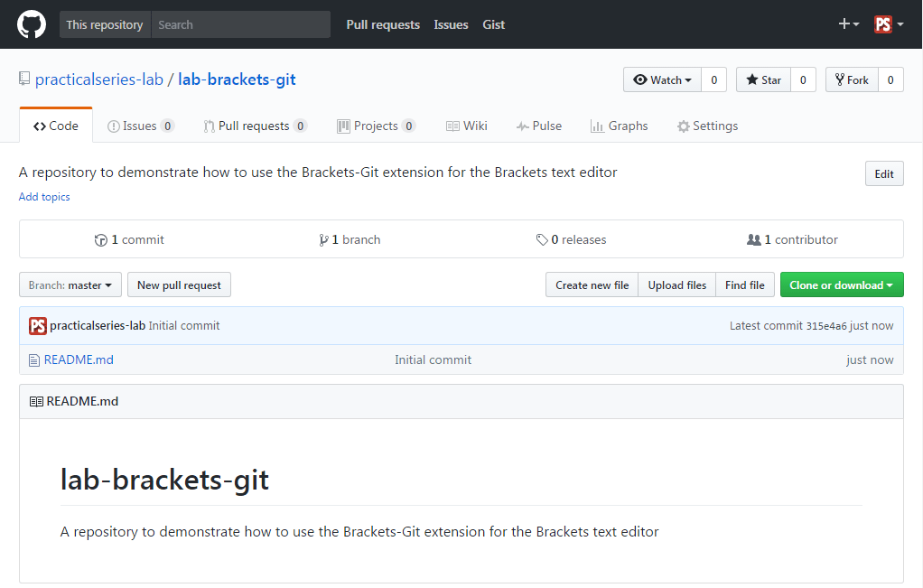
Task: Click the README heading lab-brackets-git
Action: pyautogui.click(x=164, y=479)
